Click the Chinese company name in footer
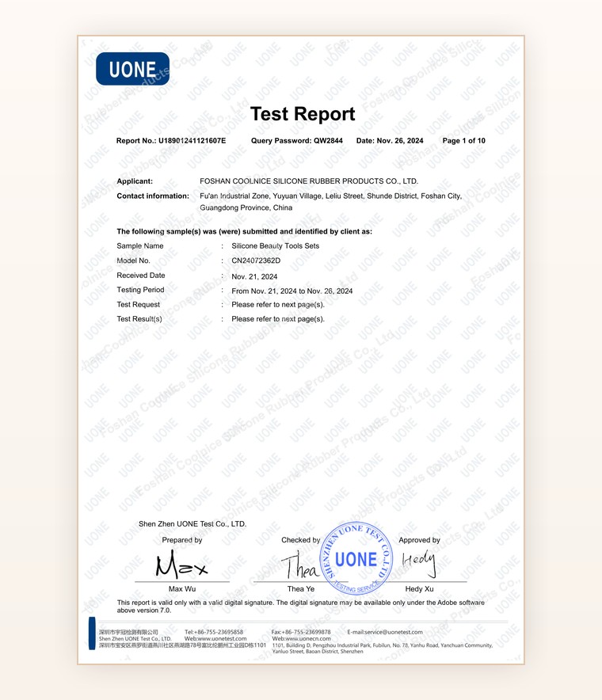602x700 pixels. click(x=128, y=632)
